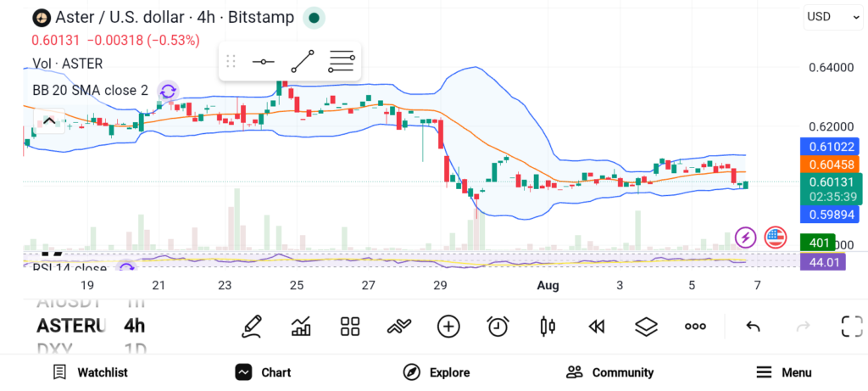Tap the plus compare symbol icon
Screen dimensions: 868x391
pyautogui.click(x=448, y=327)
